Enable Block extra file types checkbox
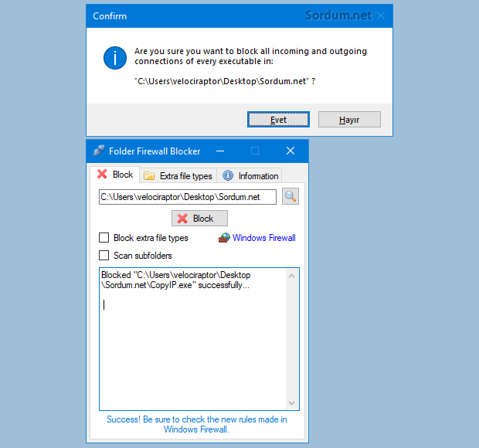Image resolution: width=479 pixels, height=448 pixels. click(x=104, y=238)
